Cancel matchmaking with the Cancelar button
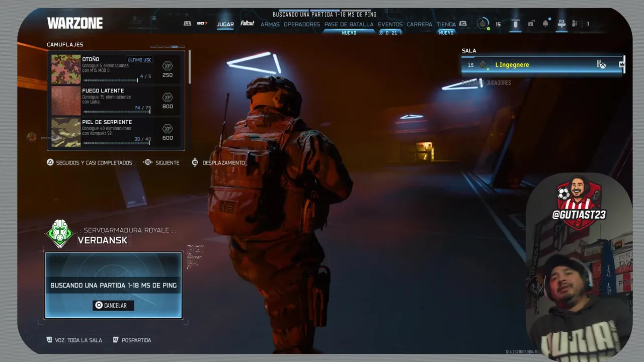Image resolution: width=644 pixels, height=362 pixels. (113, 305)
